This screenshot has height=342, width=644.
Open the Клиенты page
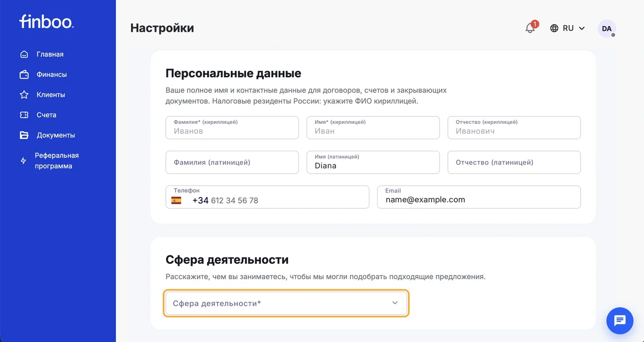tap(51, 95)
